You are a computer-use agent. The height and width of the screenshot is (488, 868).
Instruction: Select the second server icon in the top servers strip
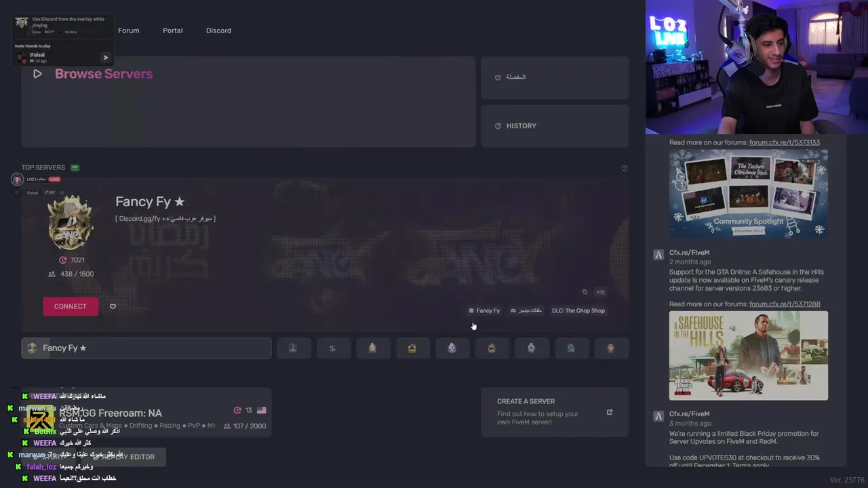click(332, 348)
